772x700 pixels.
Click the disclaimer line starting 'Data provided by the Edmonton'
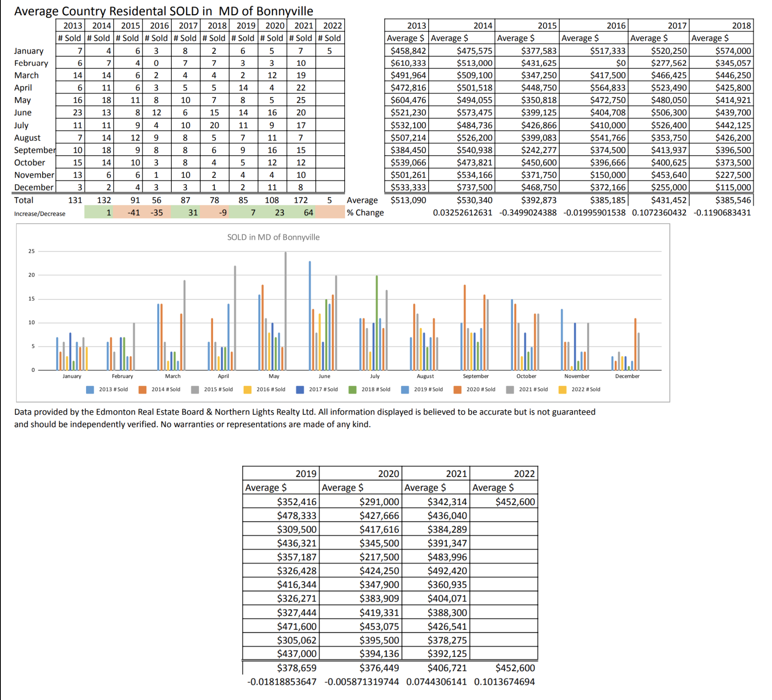click(x=305, y=412)
